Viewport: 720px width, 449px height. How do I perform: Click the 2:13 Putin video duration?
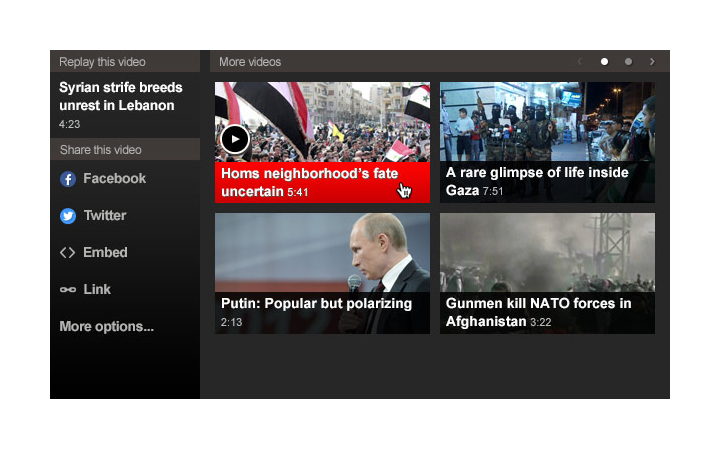[231, 322]
